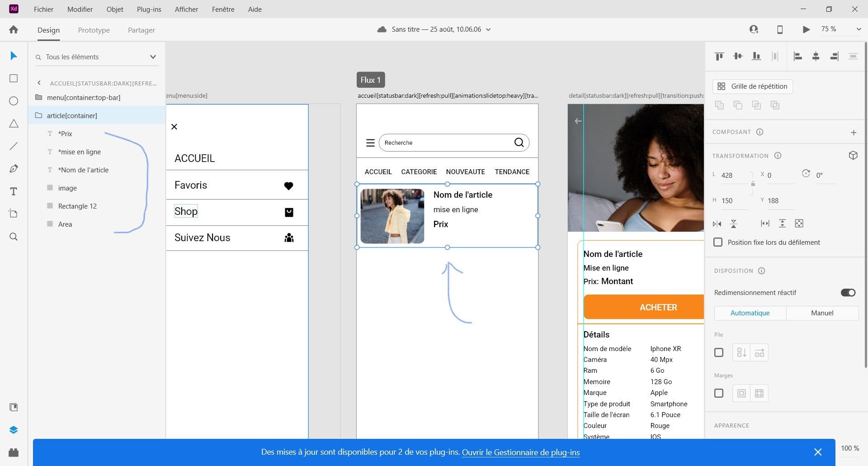Toggle Redimensionnement réactif switch
Screen dimensions: 868x466
pos(848,293)
